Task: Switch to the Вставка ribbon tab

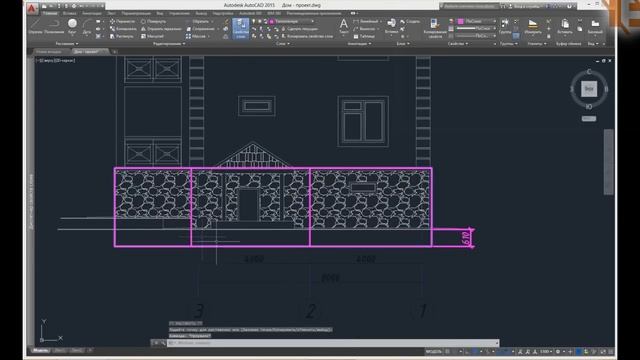Action: pyautogui.click(x=69, y=13)
